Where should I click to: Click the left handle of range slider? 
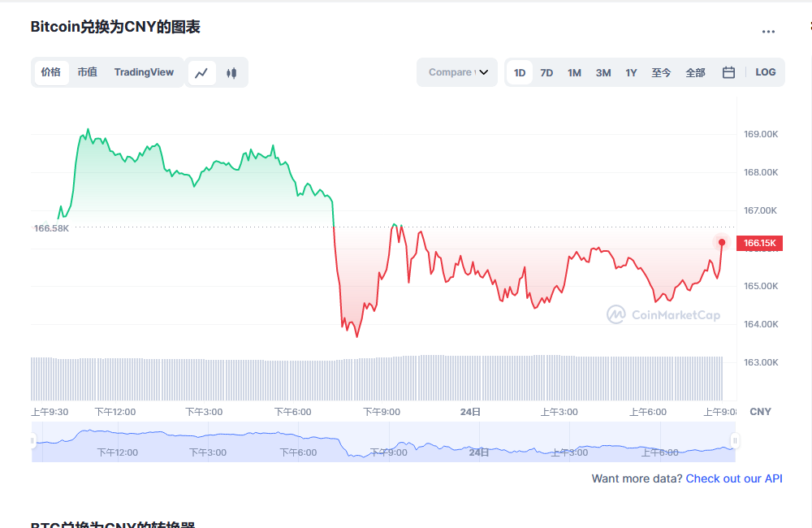click(33, 441)
